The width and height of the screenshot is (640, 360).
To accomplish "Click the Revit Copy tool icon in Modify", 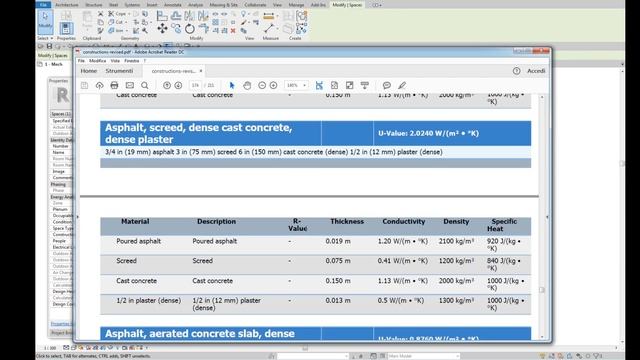I will [x=176, y=29].
